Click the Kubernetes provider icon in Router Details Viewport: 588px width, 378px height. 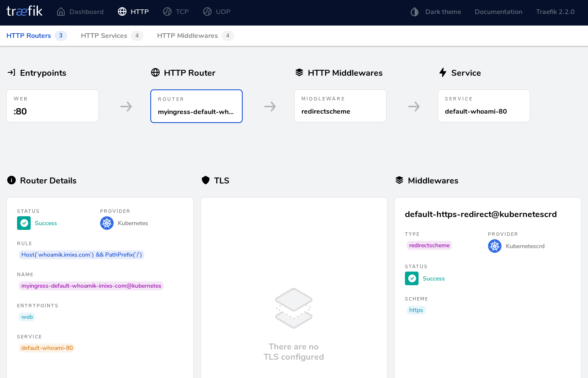(107, 223)
